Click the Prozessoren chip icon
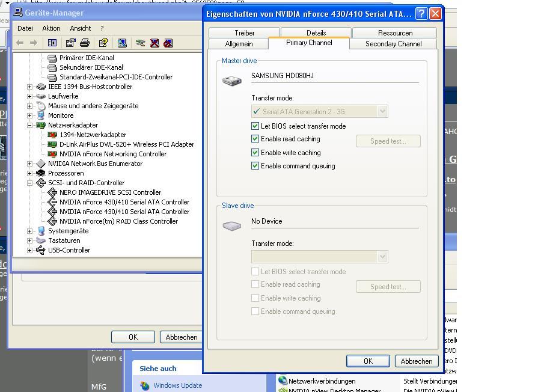The image size is (541, 392). tap(41, 173)
